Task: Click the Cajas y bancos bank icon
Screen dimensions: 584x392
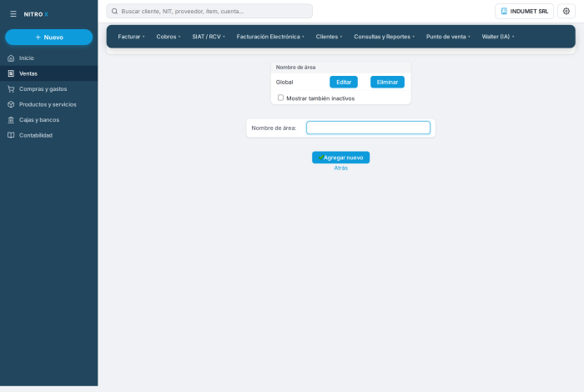Action: click(x=11, y=120)
